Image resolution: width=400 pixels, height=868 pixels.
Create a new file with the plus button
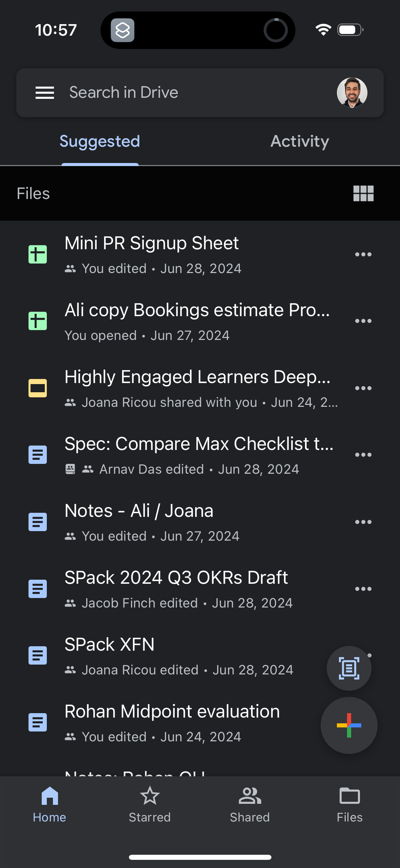[349, 725]
